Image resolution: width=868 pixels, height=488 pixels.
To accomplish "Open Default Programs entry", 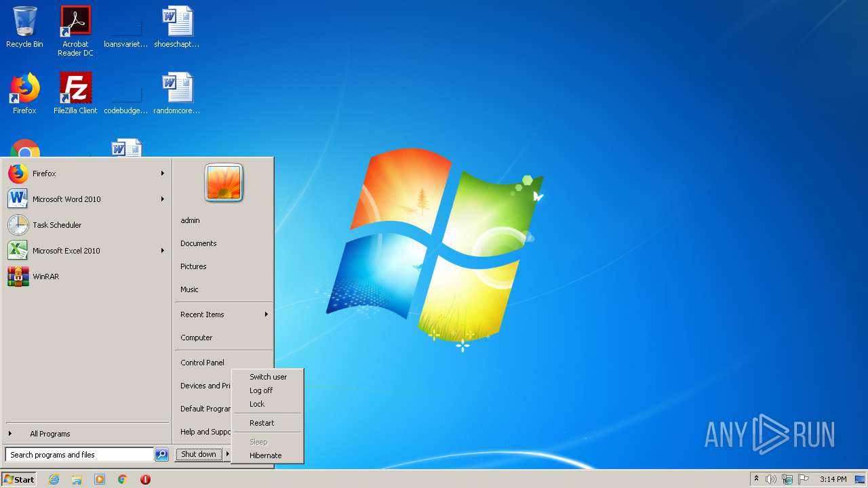I will tap(204, 409).
